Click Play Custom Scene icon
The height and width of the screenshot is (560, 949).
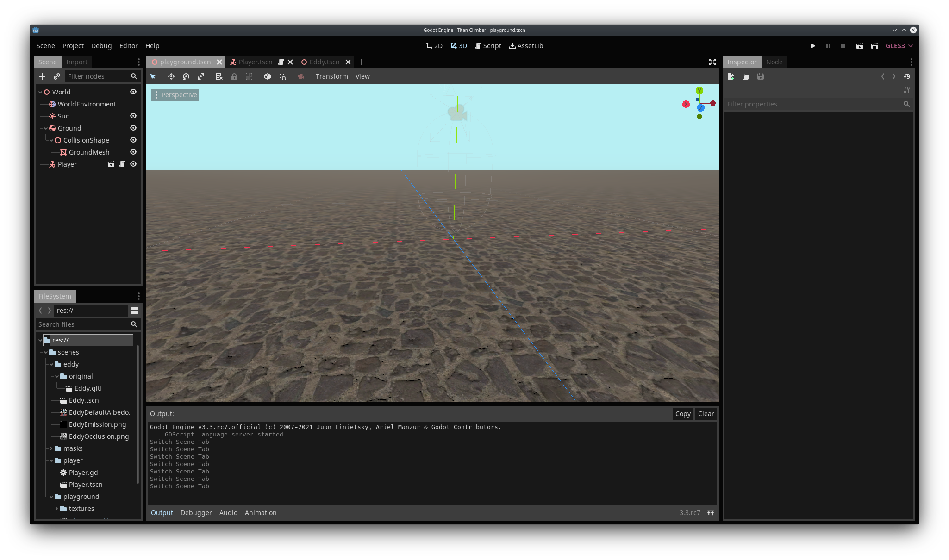point(874,46)
